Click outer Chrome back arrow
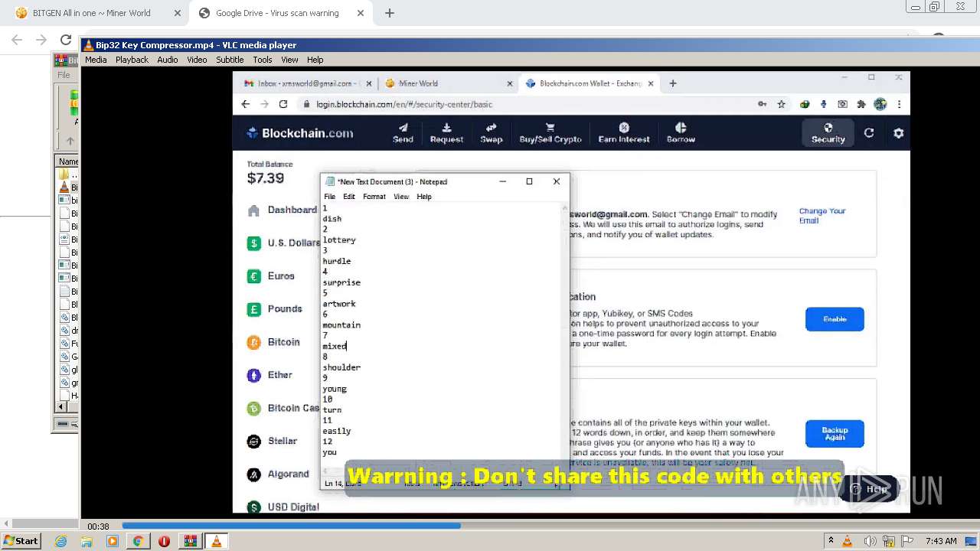 tap(17, 40)
